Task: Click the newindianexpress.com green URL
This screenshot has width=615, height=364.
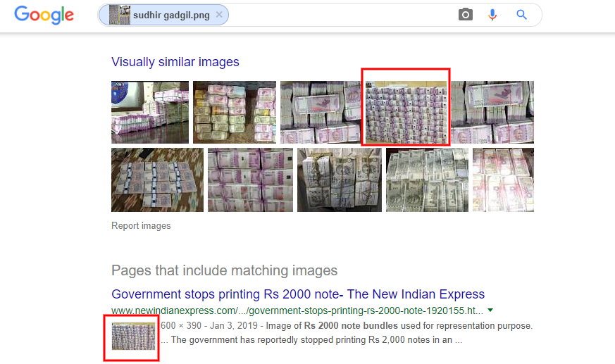Action: click(x=297, y=310)
